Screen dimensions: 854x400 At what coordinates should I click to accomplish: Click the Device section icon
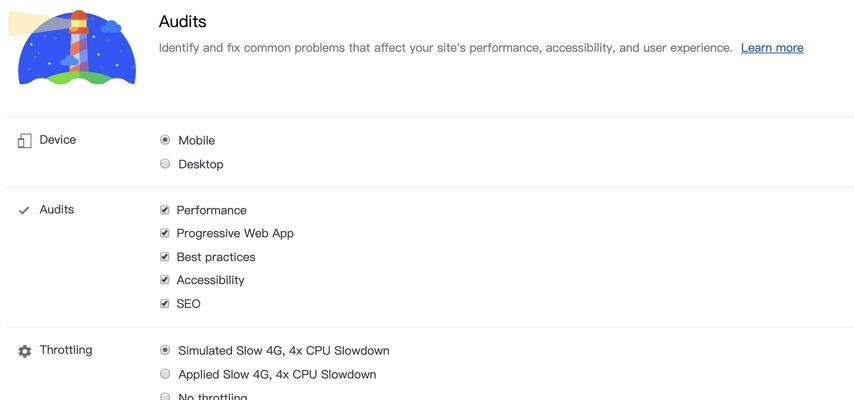click(x=25, y=141)
